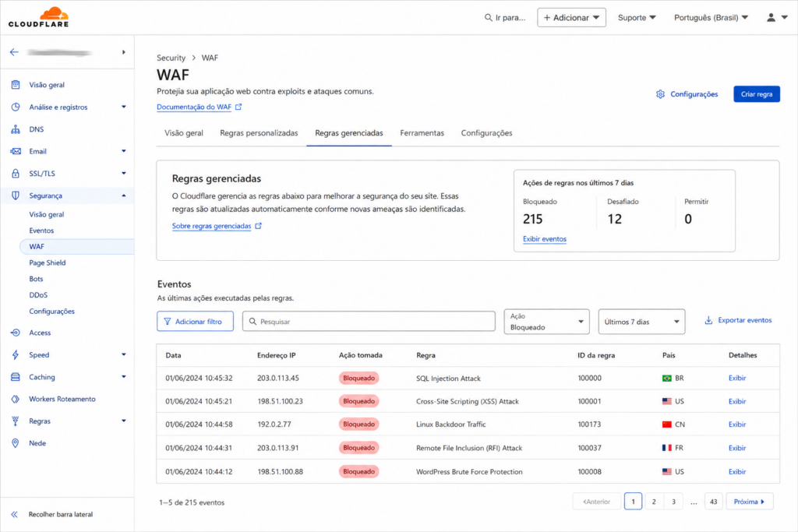Click the Análise e registros clock icon
This screenshot has width=798, height=532.
[16, 107]
